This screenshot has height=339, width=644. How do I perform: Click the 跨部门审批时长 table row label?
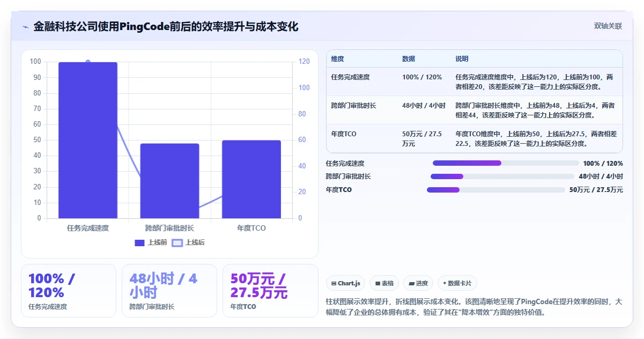354,106
